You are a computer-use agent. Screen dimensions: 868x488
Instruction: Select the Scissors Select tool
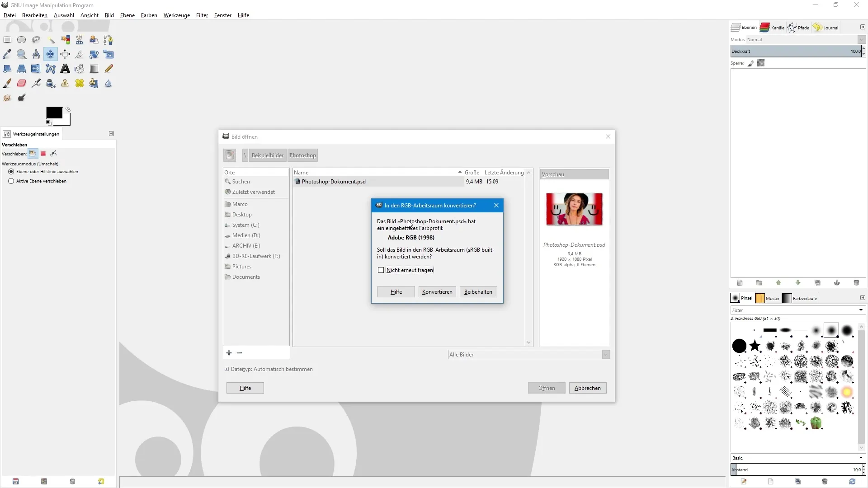click(80, 40)
